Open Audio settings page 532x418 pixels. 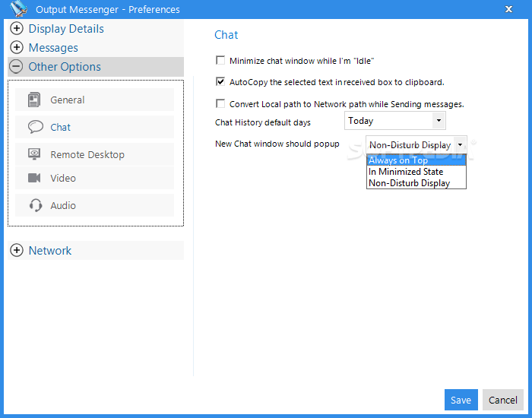(x=95, y=205)
